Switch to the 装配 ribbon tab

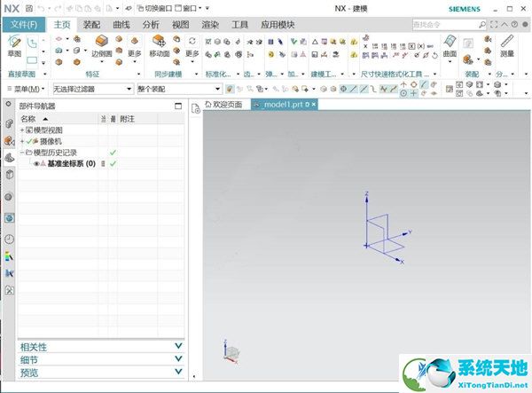coord(91,25)
